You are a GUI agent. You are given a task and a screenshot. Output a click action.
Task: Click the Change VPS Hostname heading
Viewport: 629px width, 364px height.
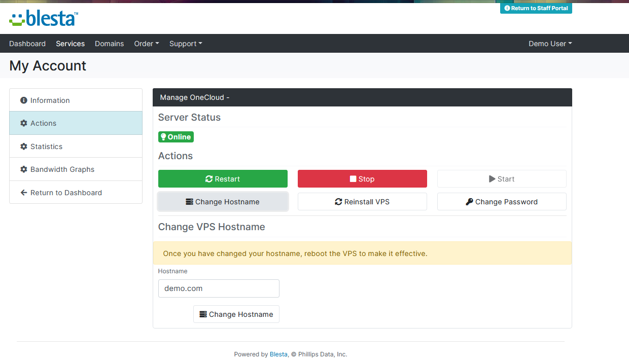click(212, 227)
